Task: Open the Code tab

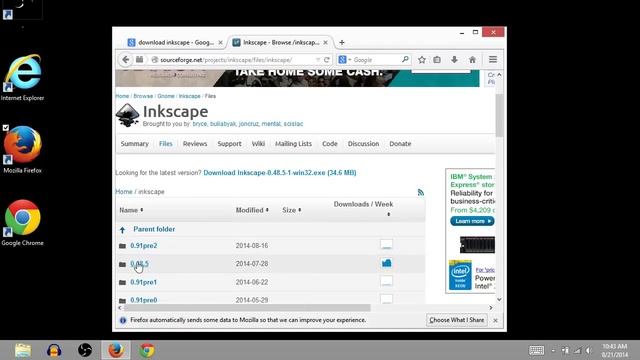Action: [329, 144]
